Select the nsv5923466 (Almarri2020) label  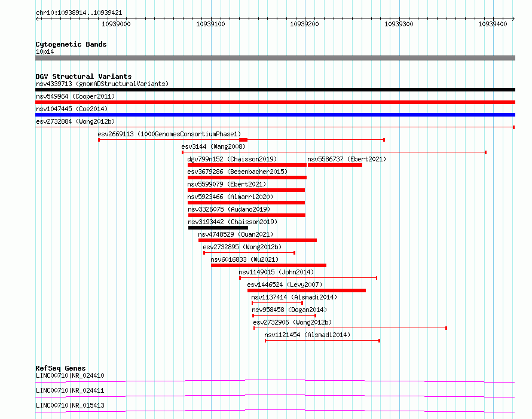point(230,197)
